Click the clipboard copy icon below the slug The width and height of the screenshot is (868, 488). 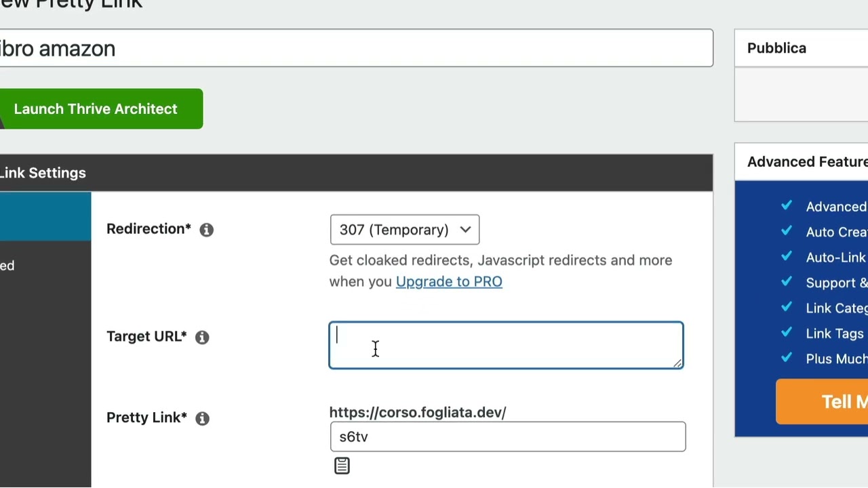(342, 466)
